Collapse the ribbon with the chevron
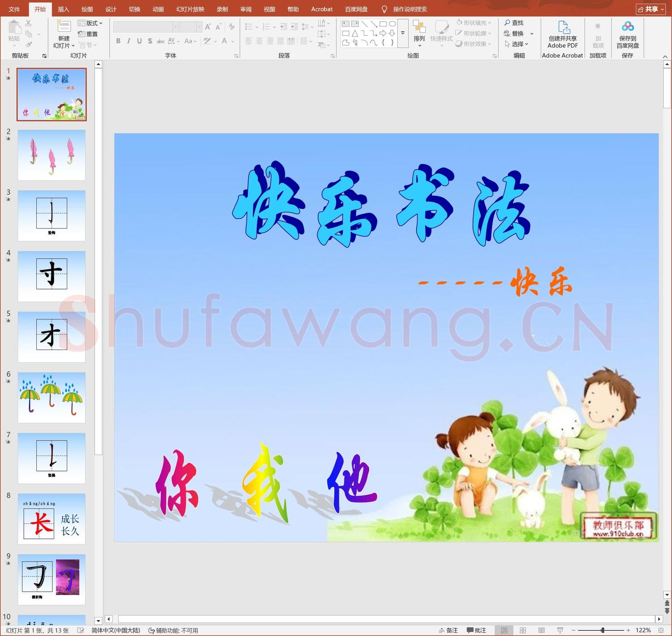672x636 pixels. [665, 56]
